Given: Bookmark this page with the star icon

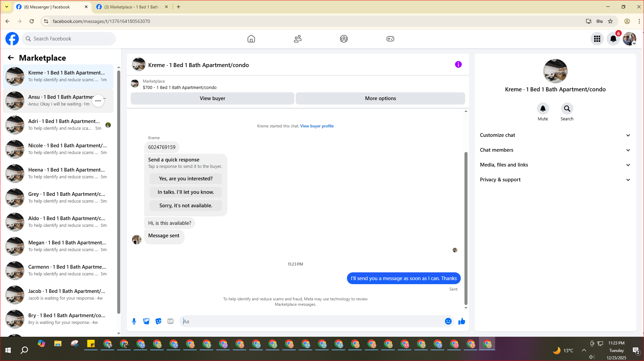Looking at the screenshot, I should (610, 21).
